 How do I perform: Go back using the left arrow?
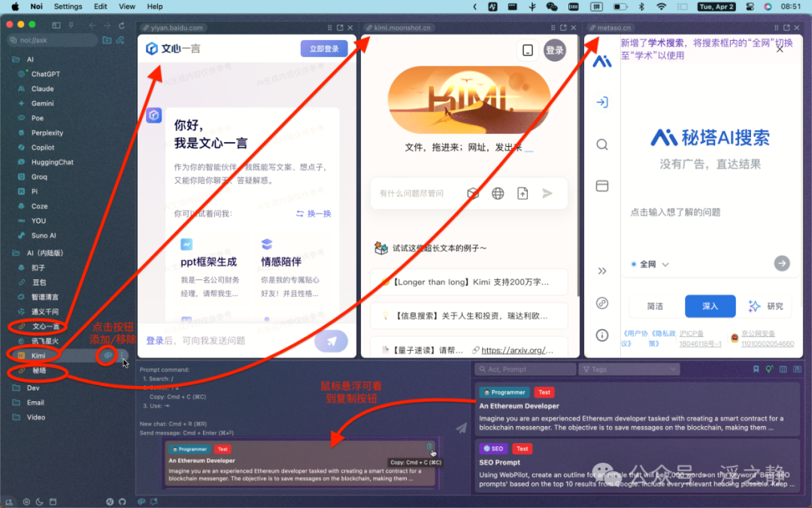(x=92, y=25)
